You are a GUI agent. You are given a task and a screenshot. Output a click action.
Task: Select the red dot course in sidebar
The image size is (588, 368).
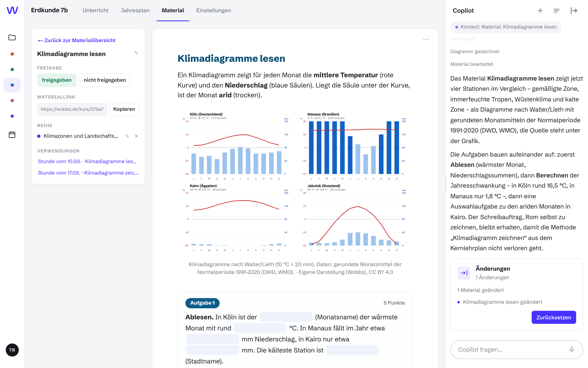12,54
